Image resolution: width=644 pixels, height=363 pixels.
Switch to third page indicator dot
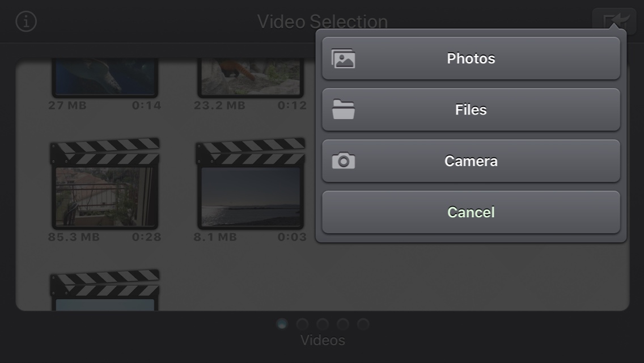(323, 324)
